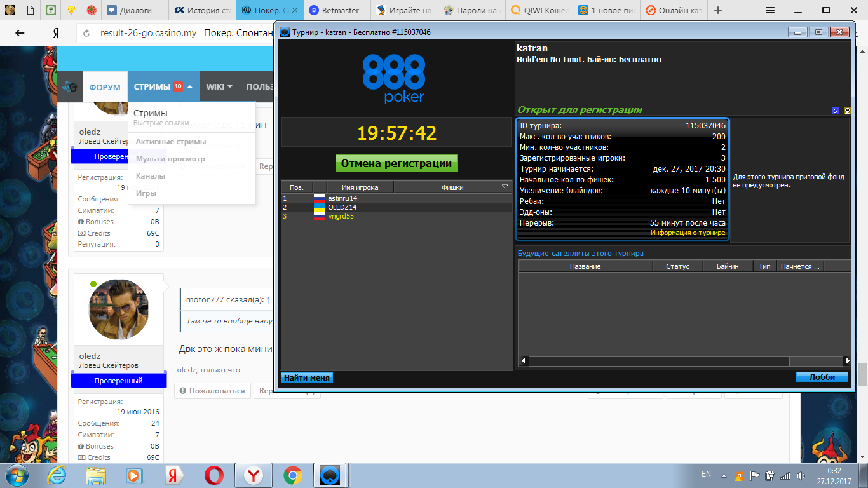Sort players by the 'Поз.' column header
868x488 pixels.
[297, 187]
